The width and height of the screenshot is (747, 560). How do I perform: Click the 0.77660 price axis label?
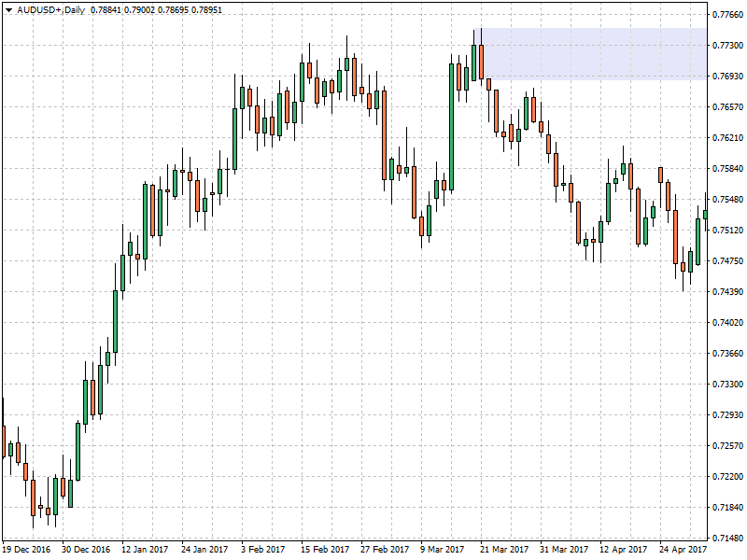(x=726, y=15)
